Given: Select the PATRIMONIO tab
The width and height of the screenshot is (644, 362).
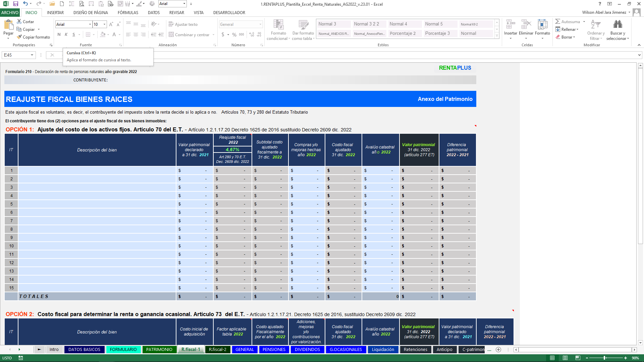Looking at the screenshot, I should [x=159, y=349].
